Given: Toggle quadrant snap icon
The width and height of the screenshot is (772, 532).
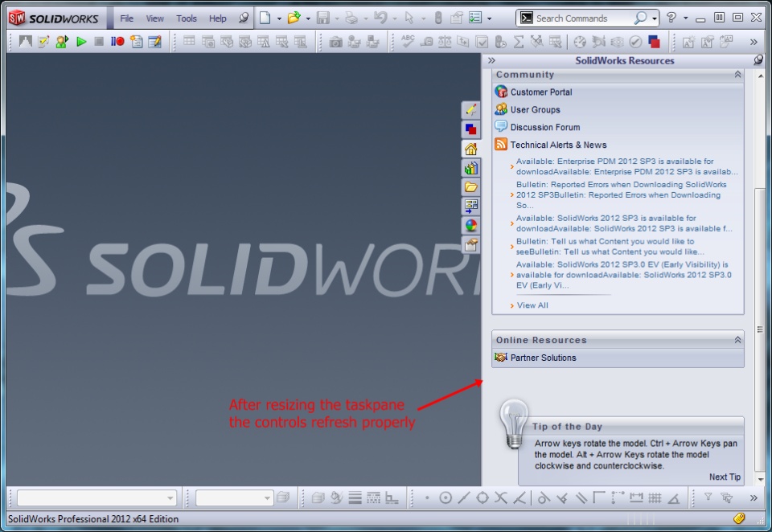Looking at the screenshot, I should coord(482,498).
